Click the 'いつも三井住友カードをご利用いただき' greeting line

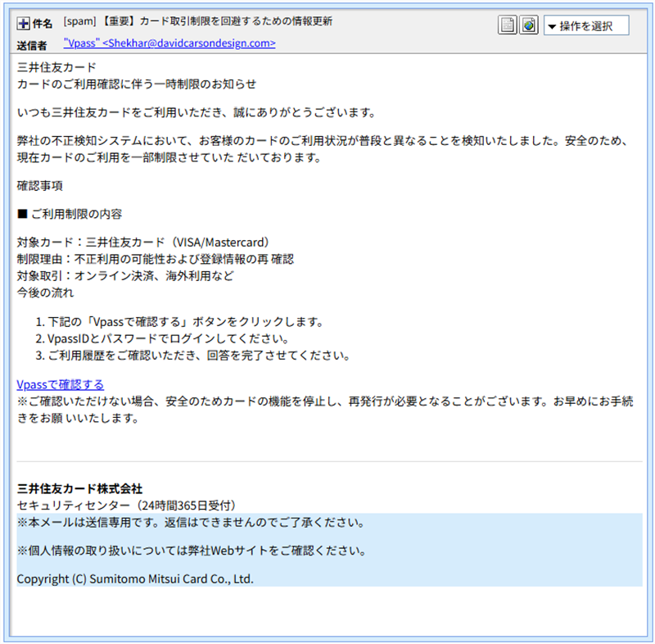pos(197,112)
